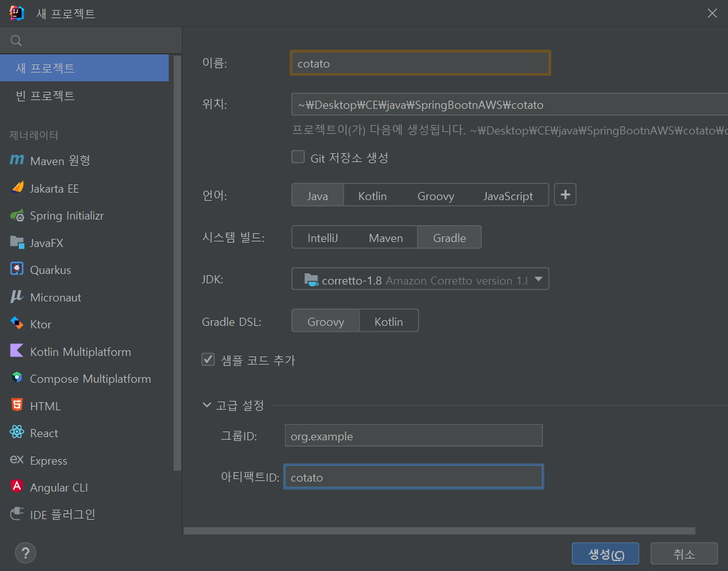This screenshot has width=728, height=571.
Task: Click the 시스템 빌드 label
Action: pyautogui.click(x=233, y=238)
